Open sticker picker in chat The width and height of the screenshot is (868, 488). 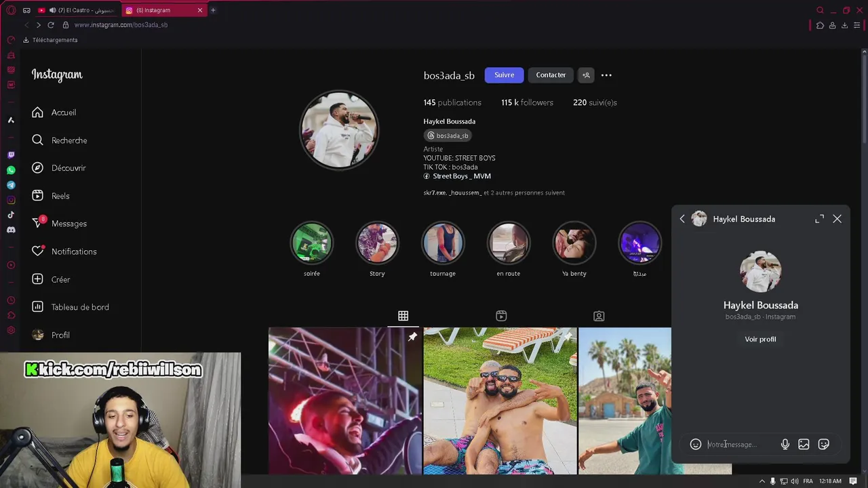point(823,445)
